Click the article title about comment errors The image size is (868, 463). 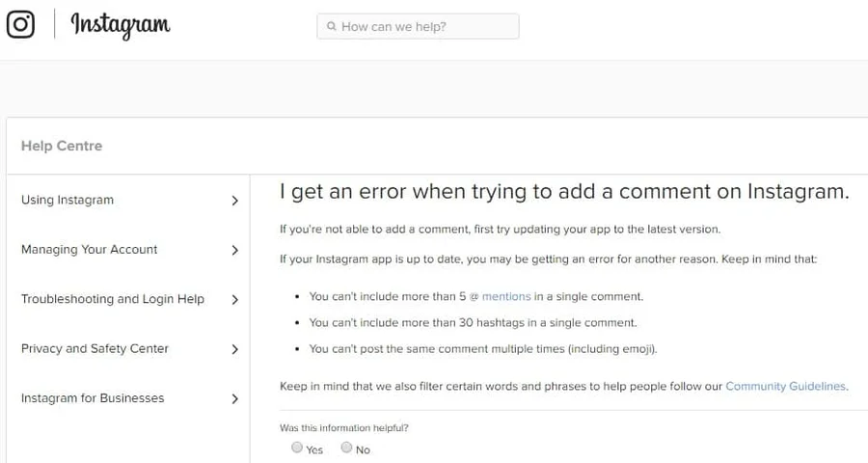[x=564, y=192]
